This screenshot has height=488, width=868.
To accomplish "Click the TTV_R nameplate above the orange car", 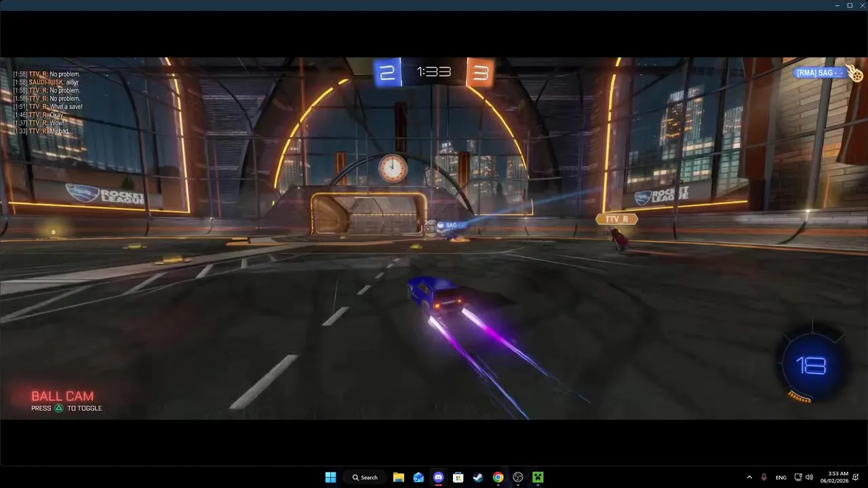I will [x=616, y=219].
